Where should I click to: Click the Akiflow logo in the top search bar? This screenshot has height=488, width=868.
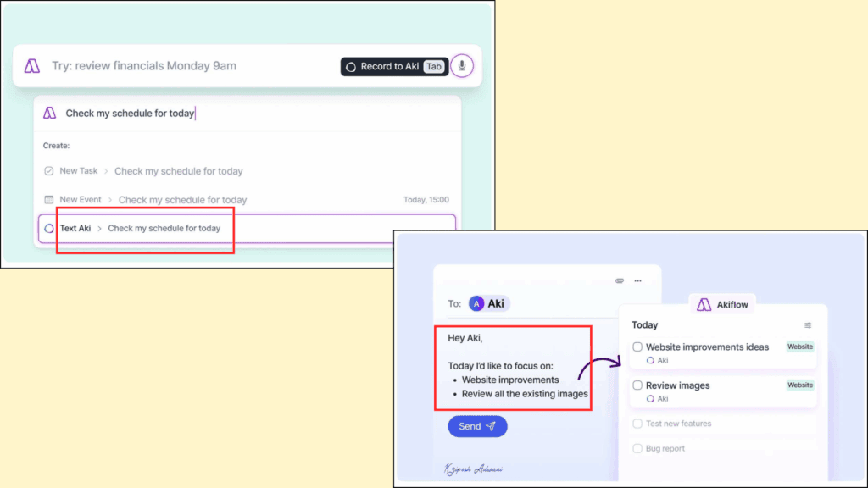tap(31, 66)
